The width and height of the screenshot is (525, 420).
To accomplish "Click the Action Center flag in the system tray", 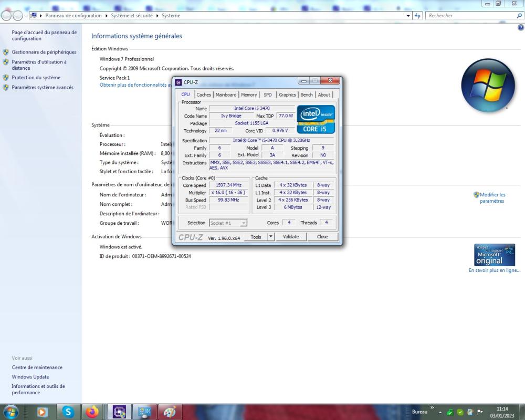I will (x=479, y=412).
